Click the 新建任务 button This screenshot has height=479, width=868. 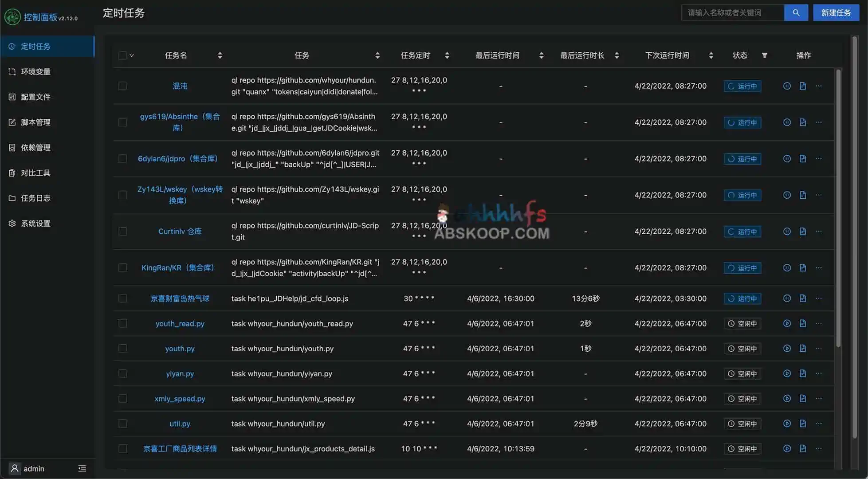(x=836, y=13)
